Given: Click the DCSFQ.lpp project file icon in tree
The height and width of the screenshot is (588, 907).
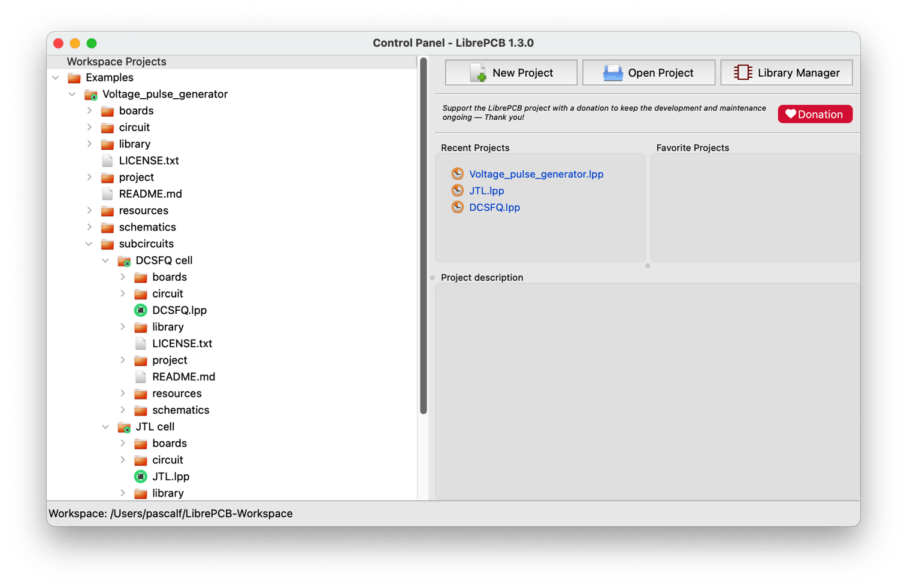Looking at the screenshot, I should 140,310.
